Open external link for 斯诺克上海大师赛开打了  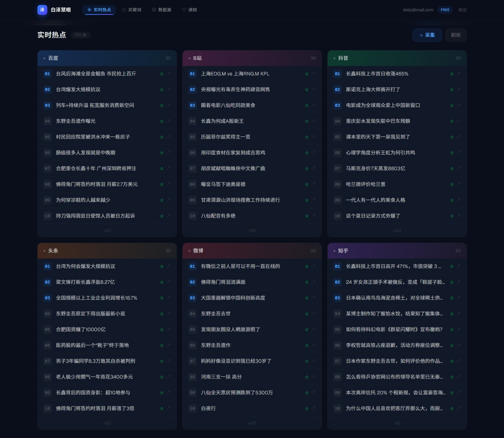458,89
